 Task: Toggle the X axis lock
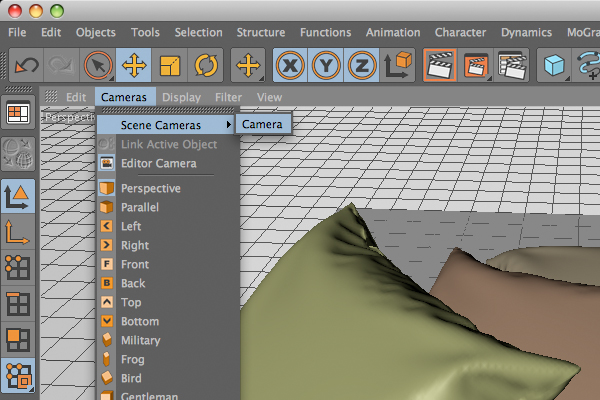pyautogui.click(x=290, y=65)
